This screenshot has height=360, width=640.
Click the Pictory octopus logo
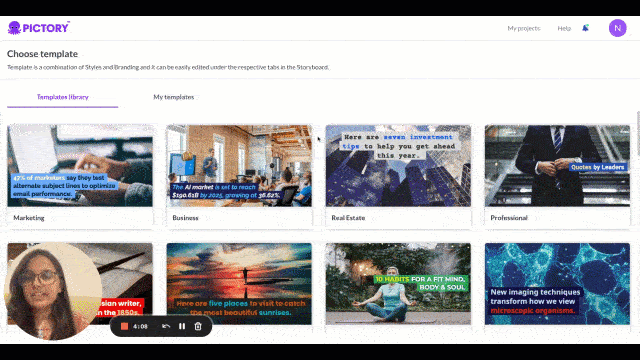pos(38,28)
